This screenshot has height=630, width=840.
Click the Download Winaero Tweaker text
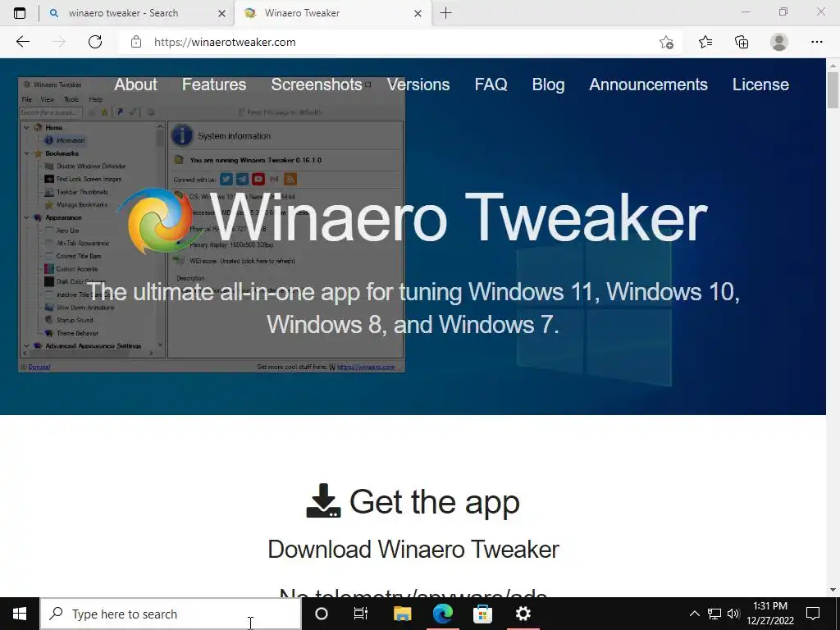413,549
